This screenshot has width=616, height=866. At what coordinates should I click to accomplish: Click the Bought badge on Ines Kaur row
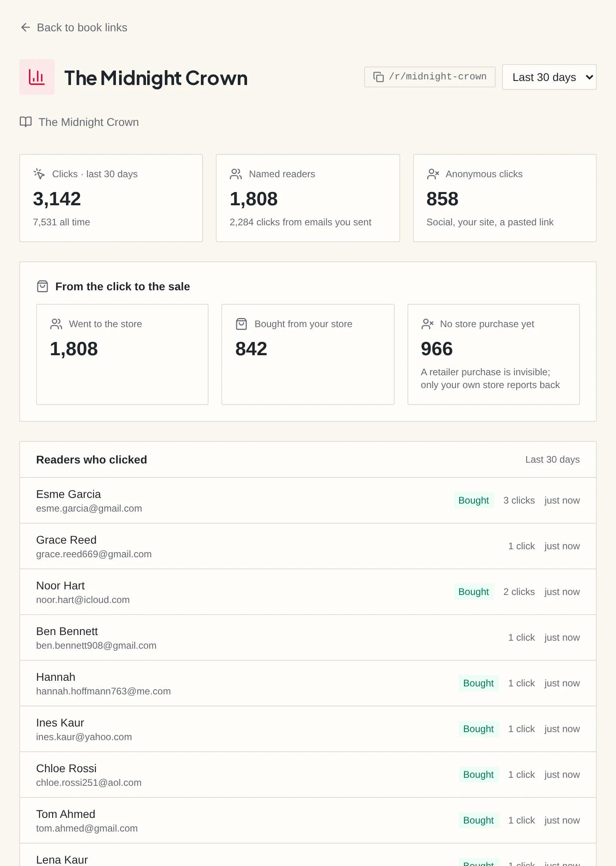[478, 729]
